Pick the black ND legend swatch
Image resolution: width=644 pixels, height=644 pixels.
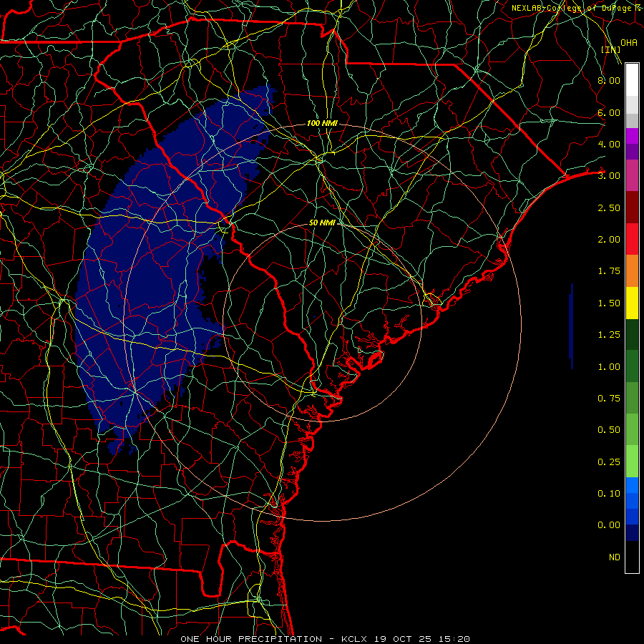click(632, 557)
